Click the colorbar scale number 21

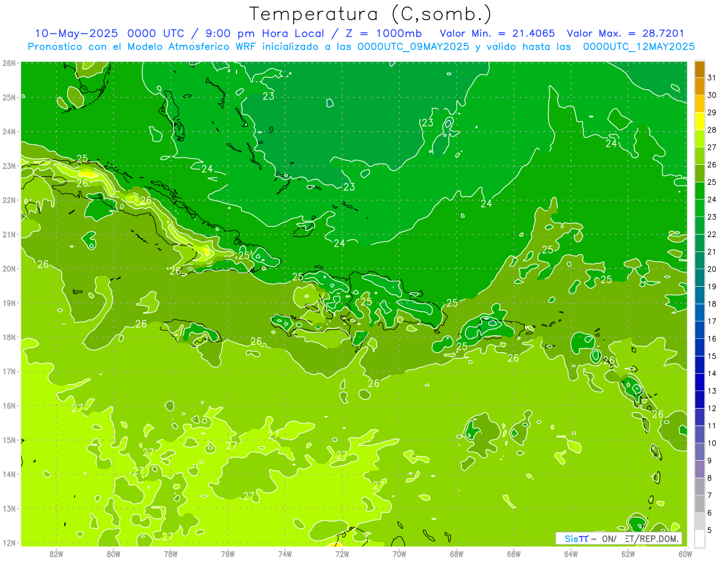tap(712, 252)
